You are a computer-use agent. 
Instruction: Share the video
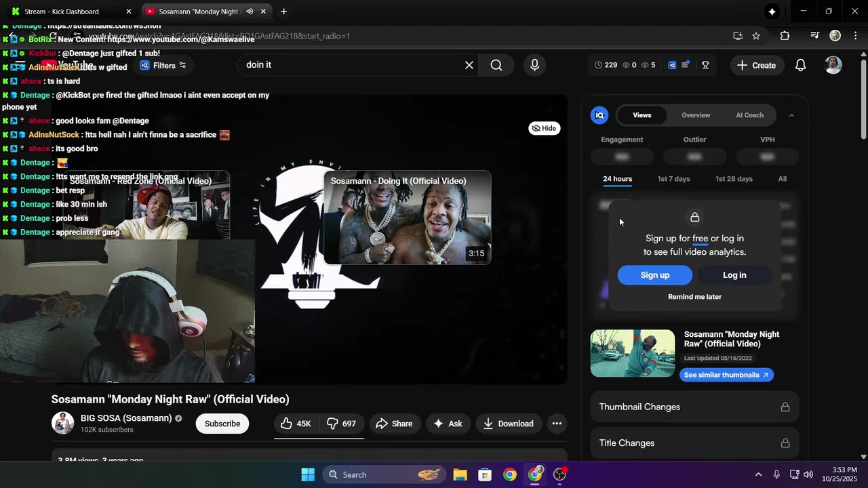394,424
